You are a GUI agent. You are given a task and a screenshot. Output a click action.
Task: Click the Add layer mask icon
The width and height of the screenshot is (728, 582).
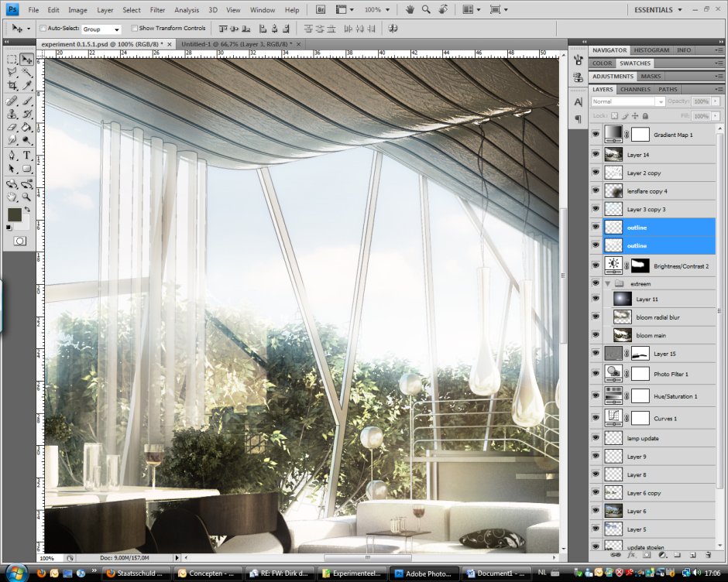647,555
